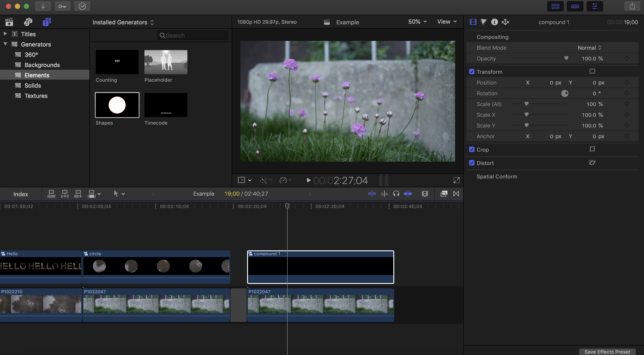Open the Titles and Generators sidebar icon

[x=47, y=22]
